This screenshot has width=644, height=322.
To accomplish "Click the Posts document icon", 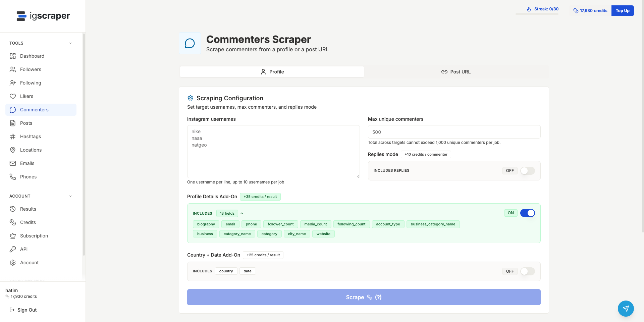I will [x=13, y=123].
